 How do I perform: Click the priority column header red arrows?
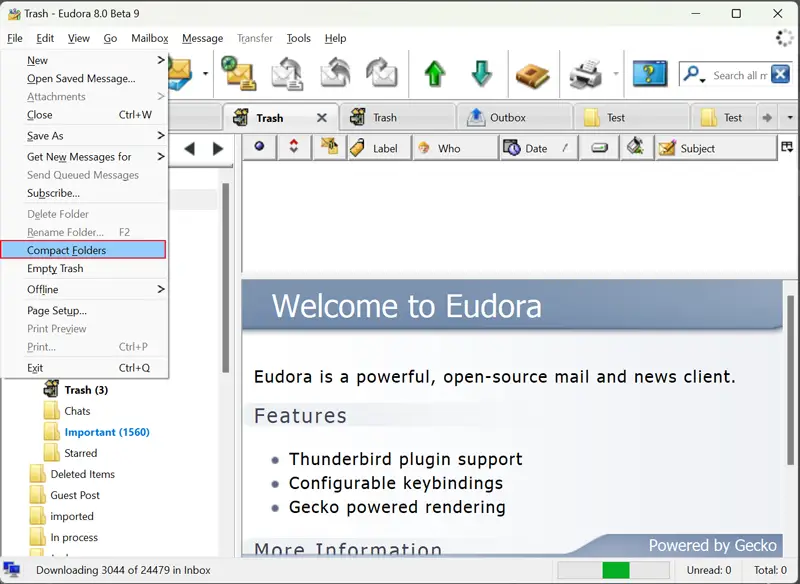294,147
